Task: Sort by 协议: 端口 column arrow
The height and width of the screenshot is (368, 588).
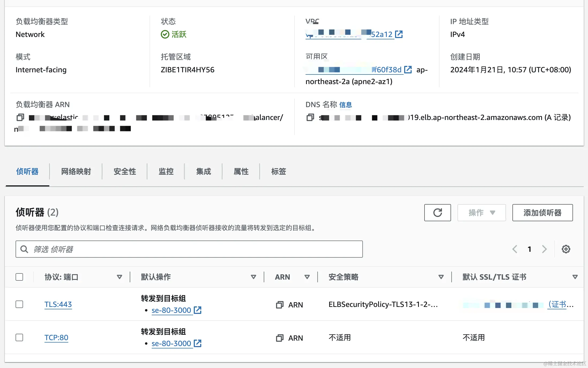Action: (120, 277)
